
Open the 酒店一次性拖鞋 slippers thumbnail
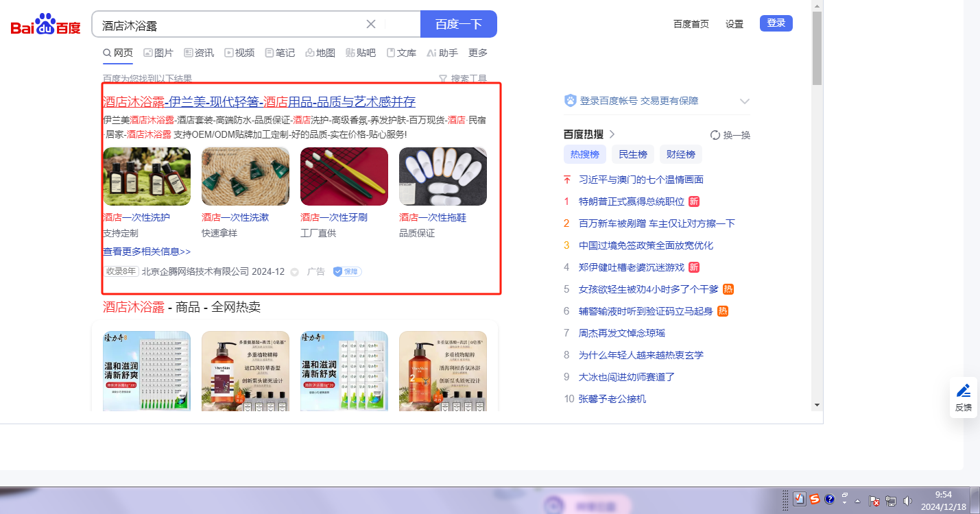pos(443,176)
